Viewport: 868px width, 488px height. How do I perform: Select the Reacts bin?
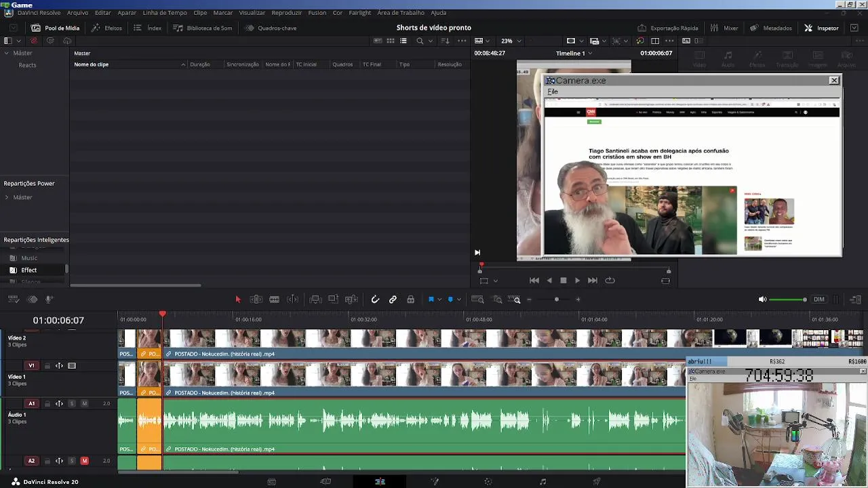coord(27,65)
